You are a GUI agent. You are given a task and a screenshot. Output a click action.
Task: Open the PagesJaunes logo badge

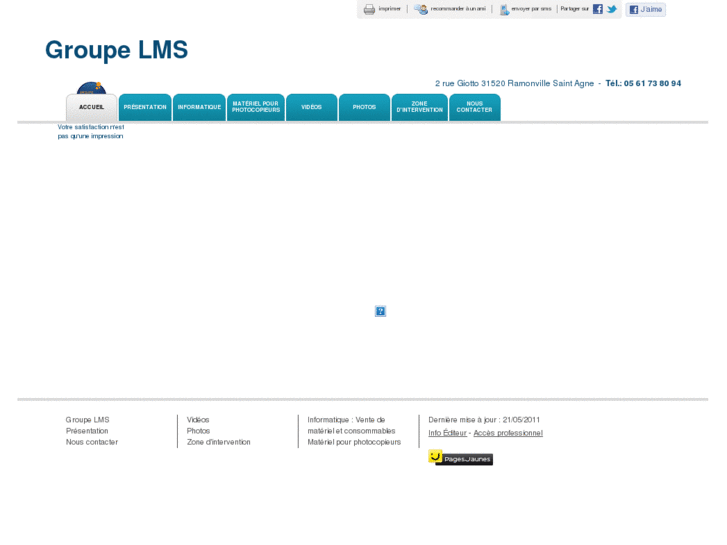point(460,458)
